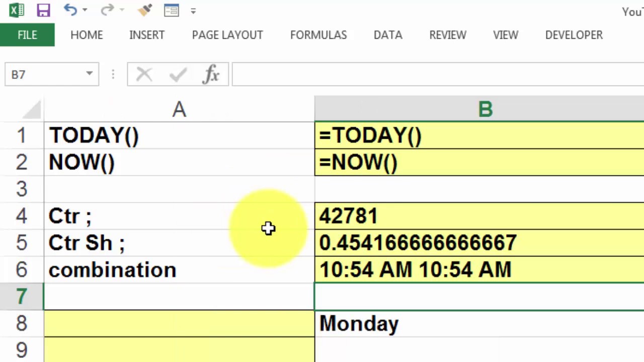Select the cell showing 42781
The width and height of the screenshot is (644, 362).
479,216
